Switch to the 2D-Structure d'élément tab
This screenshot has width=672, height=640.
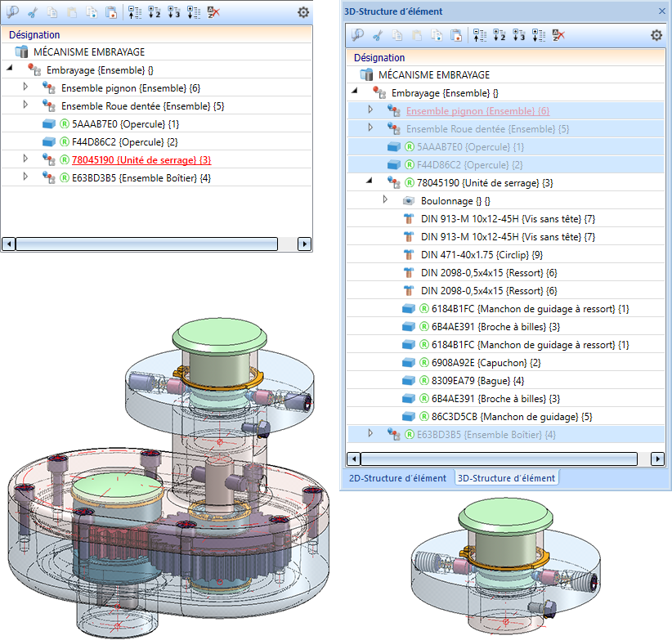(x=397, y=478)
